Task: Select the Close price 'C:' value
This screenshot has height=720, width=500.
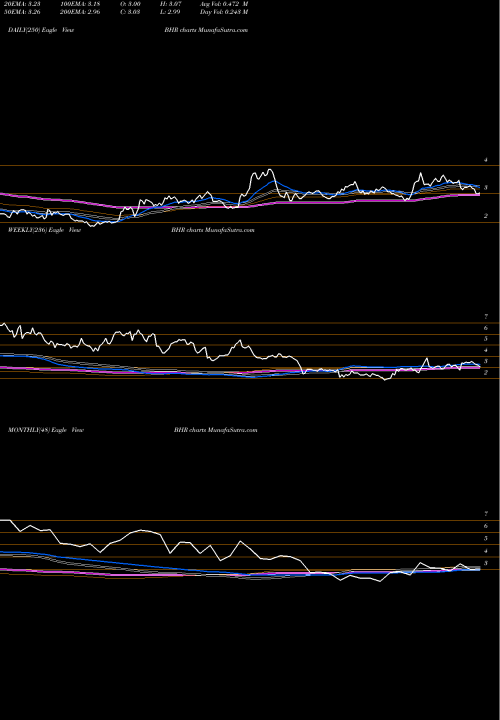Action: 129,12
